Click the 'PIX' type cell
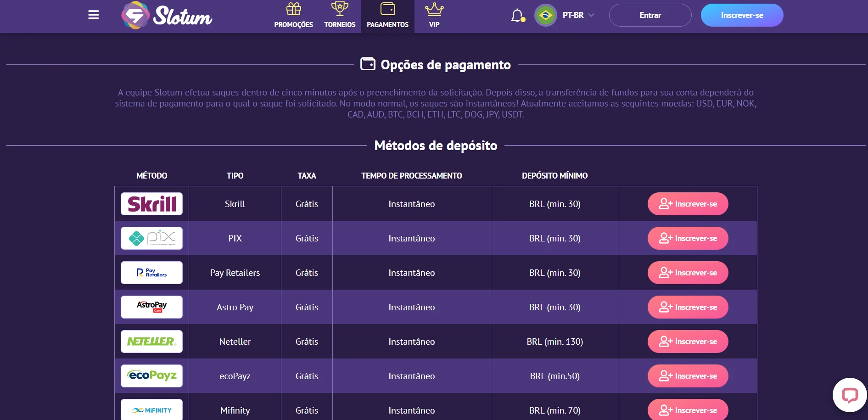 tap(235, 238)
